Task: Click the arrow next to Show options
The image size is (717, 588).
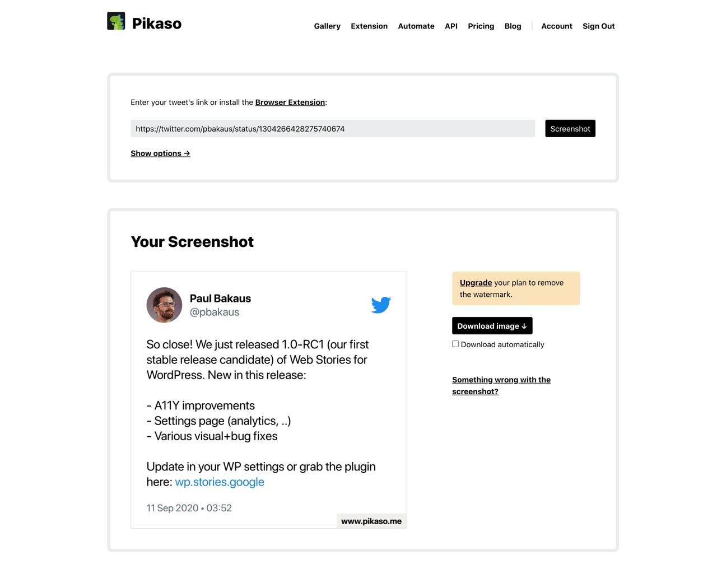Action: pos(186,153)
